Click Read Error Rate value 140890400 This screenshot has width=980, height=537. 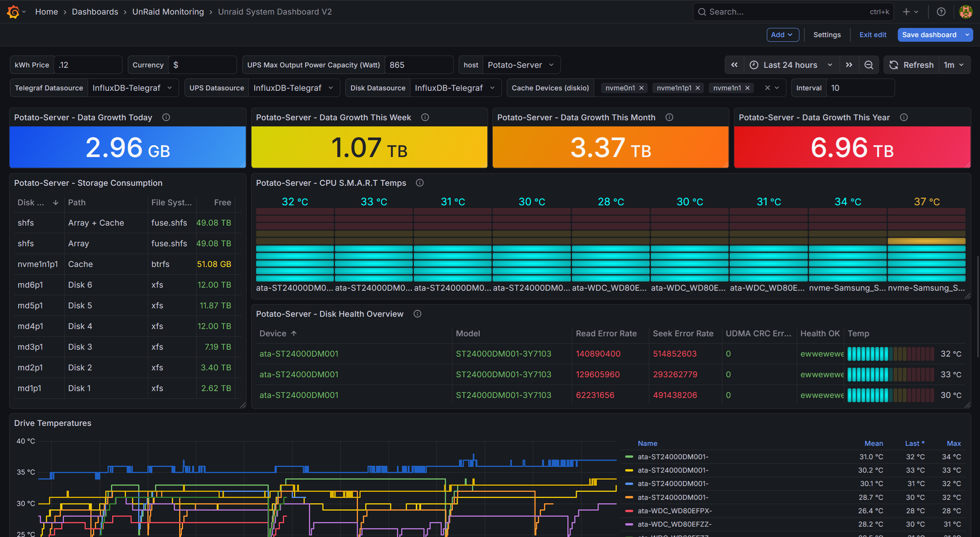pos(598,354)
